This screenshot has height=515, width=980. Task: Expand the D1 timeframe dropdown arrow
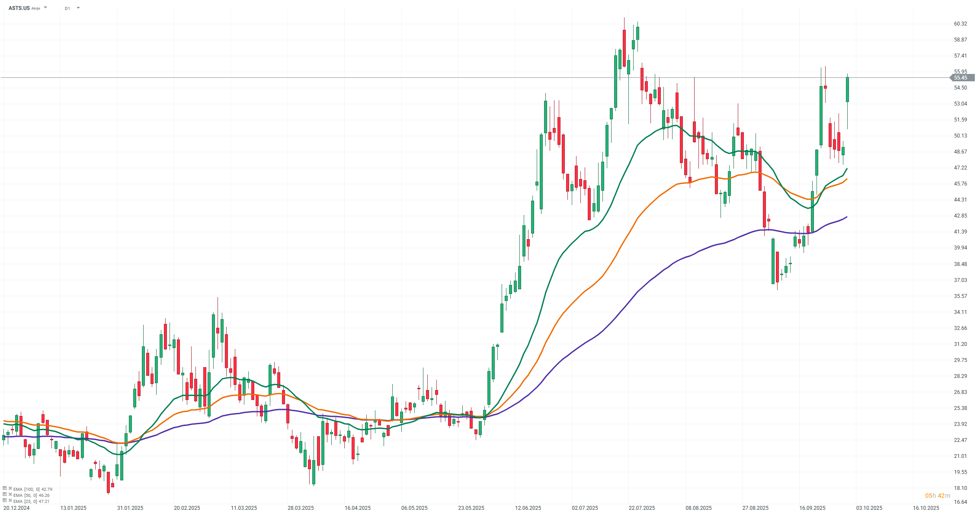[x=78, y=8]
